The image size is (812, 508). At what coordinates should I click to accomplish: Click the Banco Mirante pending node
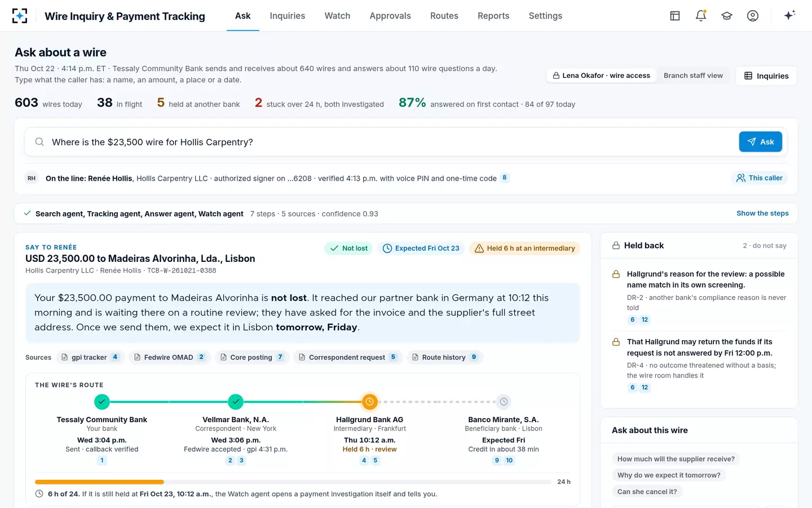pyautogui.click(x=504, y=402)
